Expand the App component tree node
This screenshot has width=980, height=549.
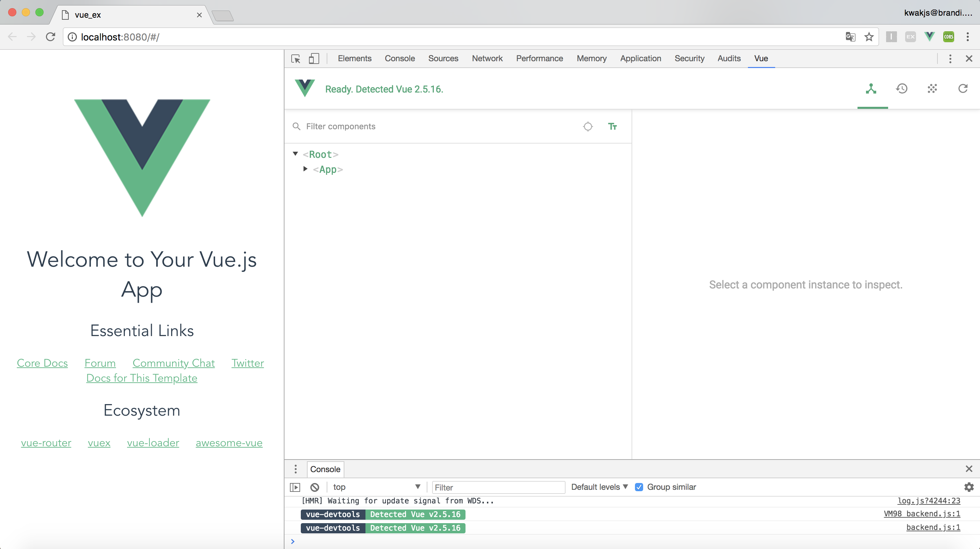[x=305, y=169]
